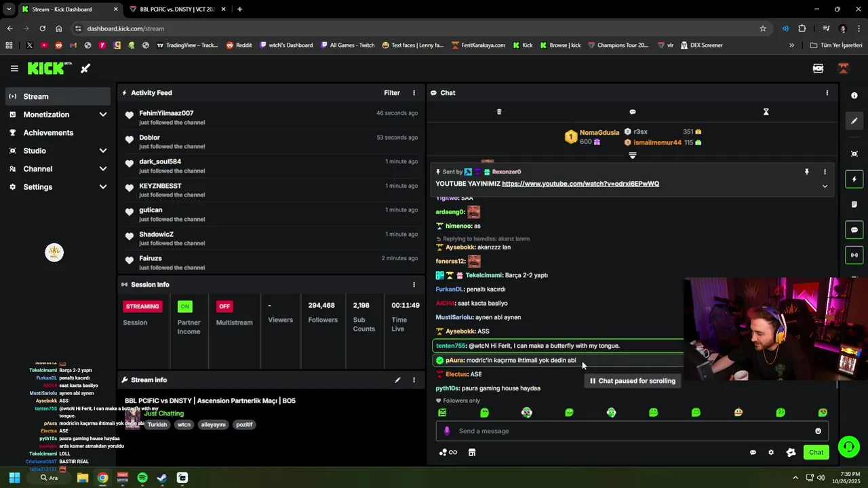Click the green Chat send button

coord(816,452)
